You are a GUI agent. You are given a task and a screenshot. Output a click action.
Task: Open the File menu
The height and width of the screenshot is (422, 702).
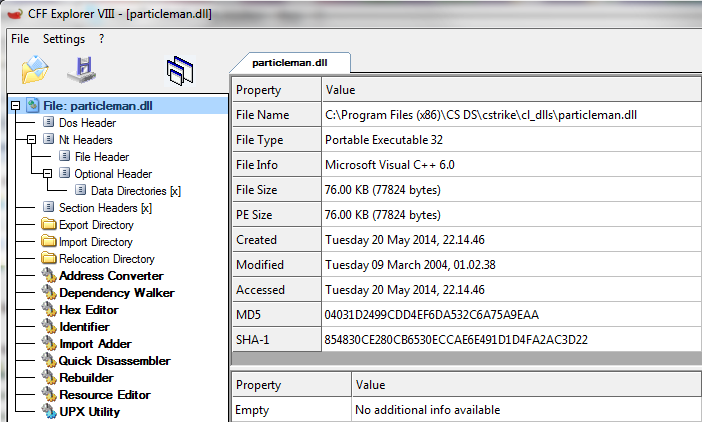[x=20, y=39]
